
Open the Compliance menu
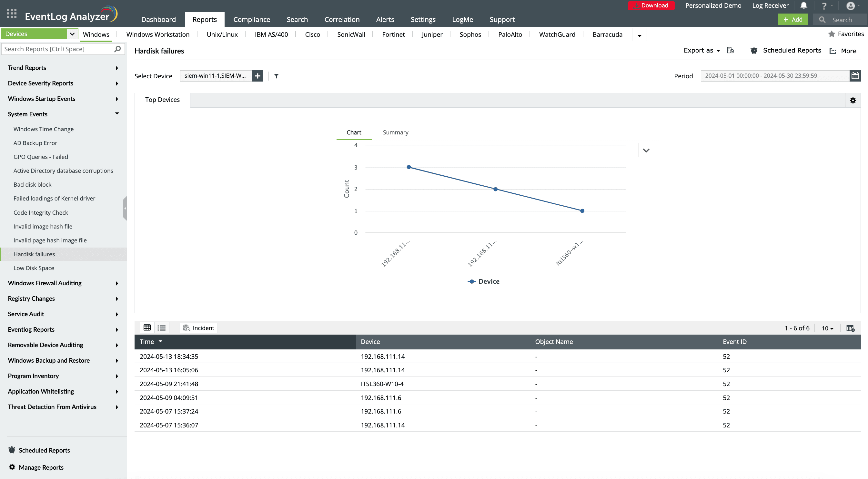point(252,19)
